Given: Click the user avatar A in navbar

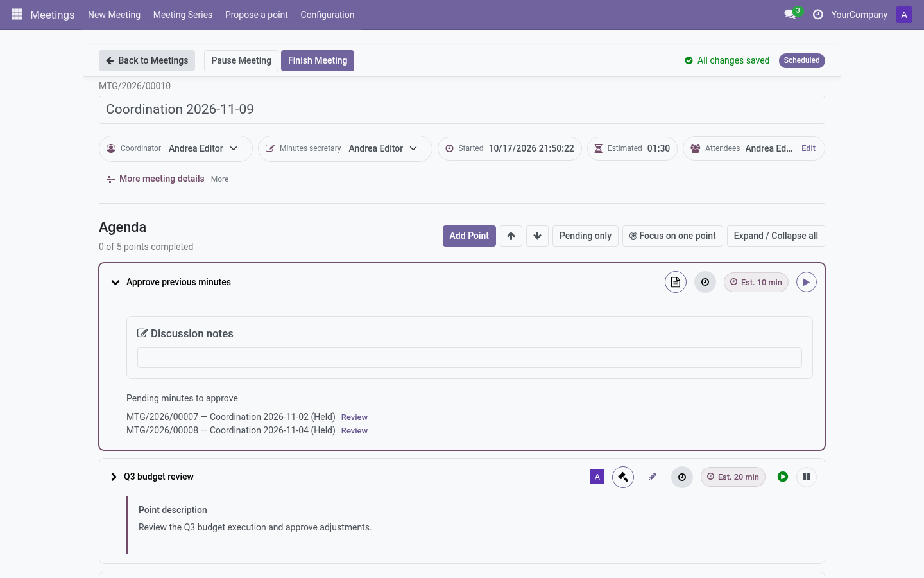Looking at the screenshot, I should click(904, 15).
